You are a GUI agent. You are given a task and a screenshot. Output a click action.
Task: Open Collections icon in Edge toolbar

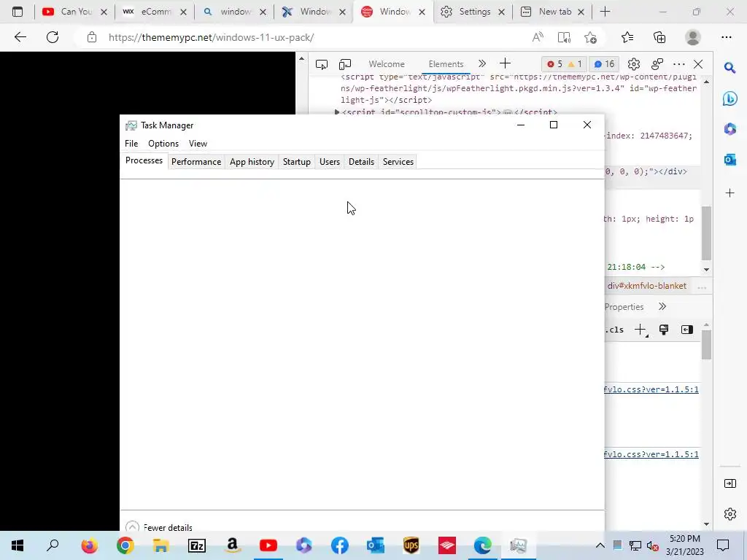click(x=659, y=37)
